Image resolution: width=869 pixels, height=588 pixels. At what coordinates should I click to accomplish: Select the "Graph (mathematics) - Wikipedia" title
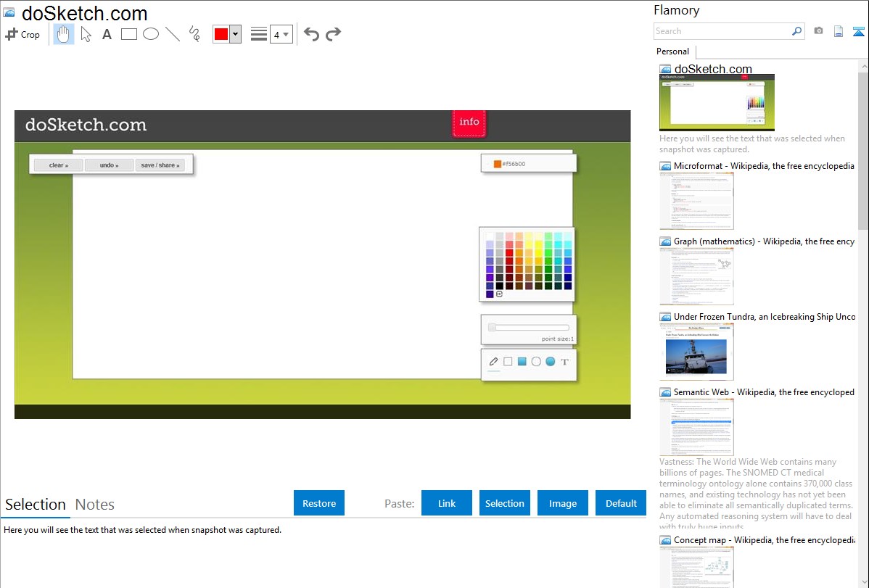765,241
